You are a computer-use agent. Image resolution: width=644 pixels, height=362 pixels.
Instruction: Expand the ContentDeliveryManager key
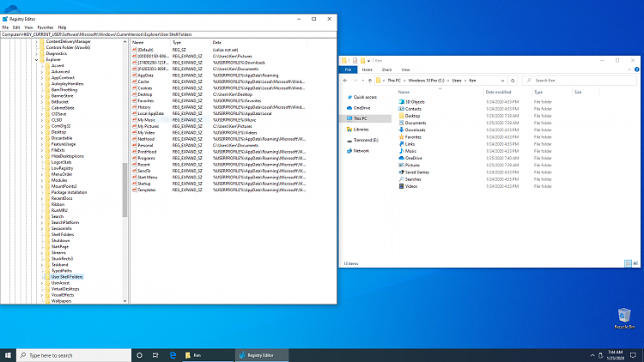tap(36, 41)
